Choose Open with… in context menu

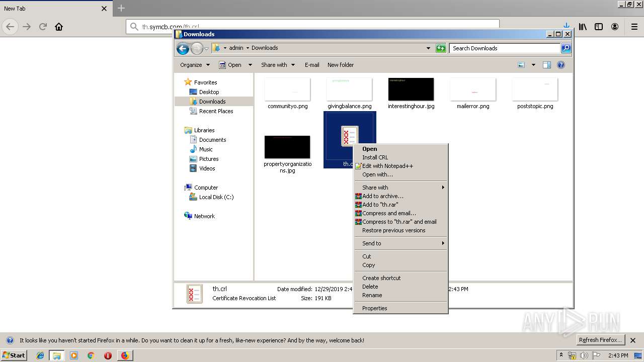click(400, 174)
